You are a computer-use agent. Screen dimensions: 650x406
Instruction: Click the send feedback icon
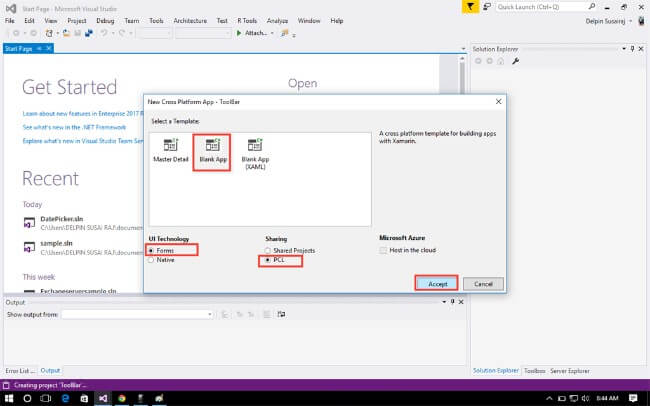(487, 7)
